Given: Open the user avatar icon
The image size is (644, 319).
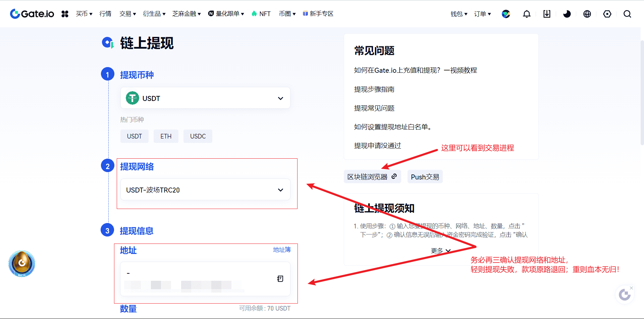Looking at the screenshot, I should coord(506,14).
